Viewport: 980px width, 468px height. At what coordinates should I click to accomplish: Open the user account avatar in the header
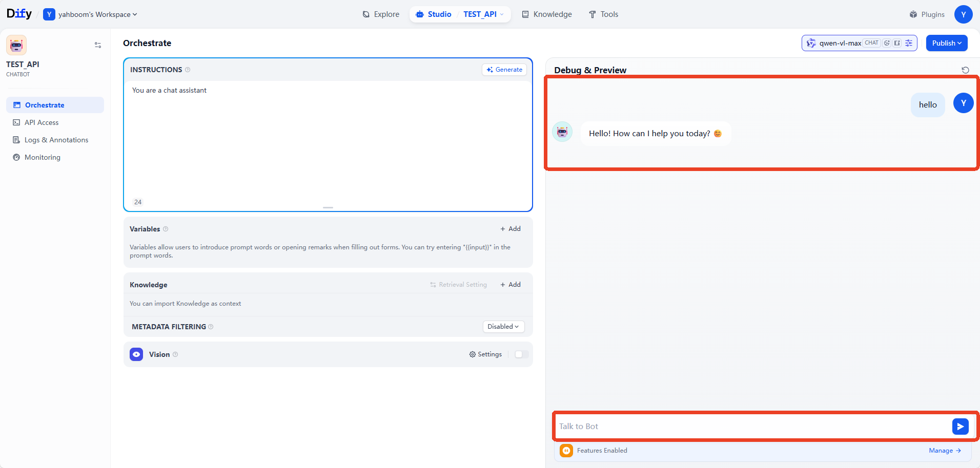[x=963, y=14]
